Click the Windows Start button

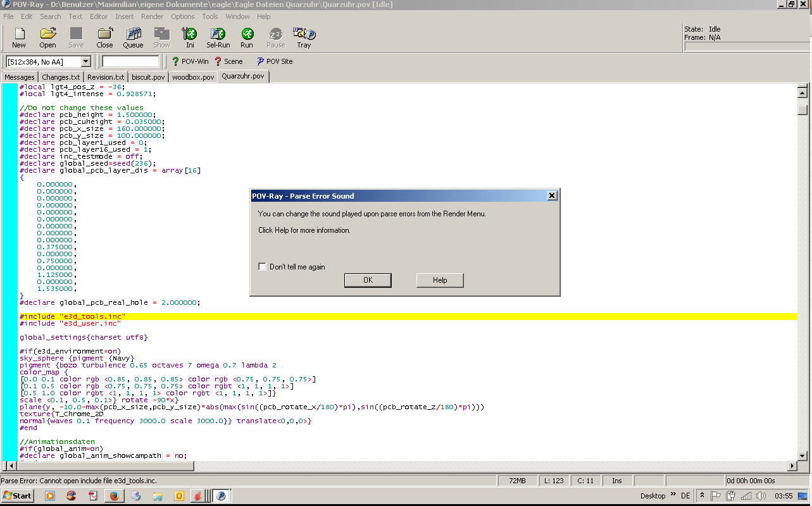pos(18,496)
